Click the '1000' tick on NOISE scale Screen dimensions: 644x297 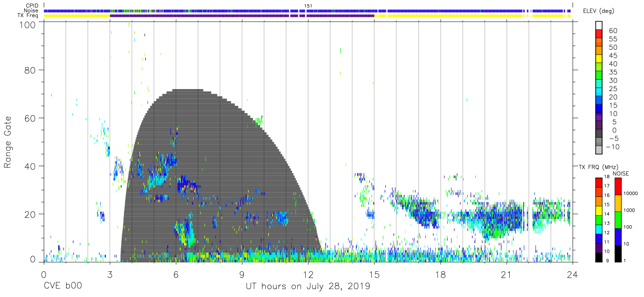pos(630,211)
